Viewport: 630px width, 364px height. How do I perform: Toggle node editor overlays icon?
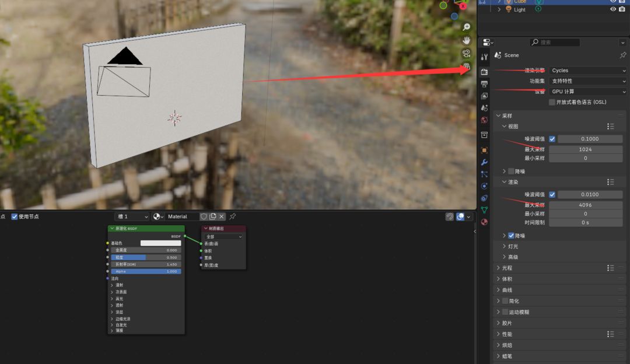(x=460, y=216)
